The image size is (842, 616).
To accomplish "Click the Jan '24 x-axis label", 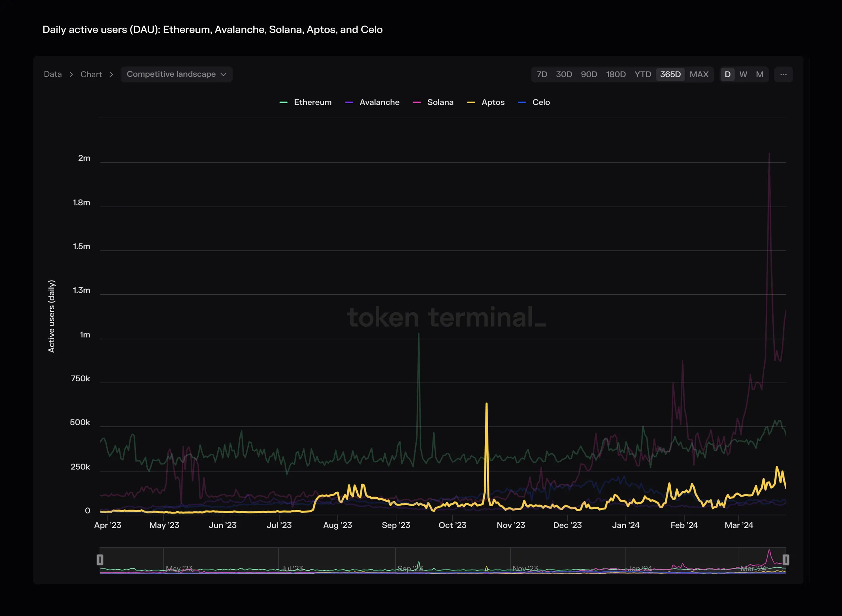I will (626, 525).
